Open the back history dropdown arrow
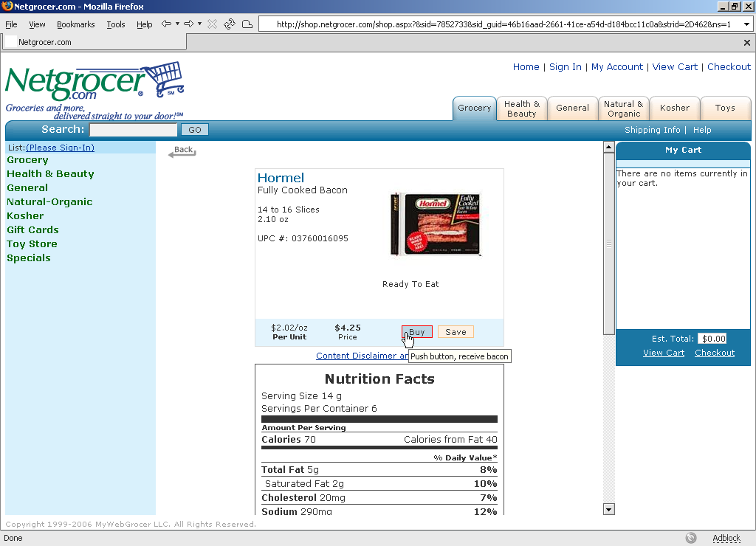 (x=177, y=24)
